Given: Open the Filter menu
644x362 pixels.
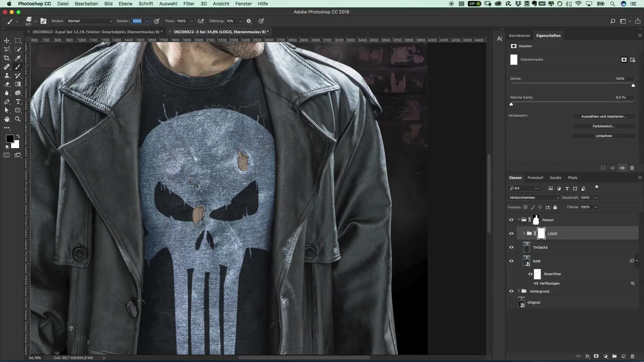Looking at the screenshot, I should click(189, 4).
